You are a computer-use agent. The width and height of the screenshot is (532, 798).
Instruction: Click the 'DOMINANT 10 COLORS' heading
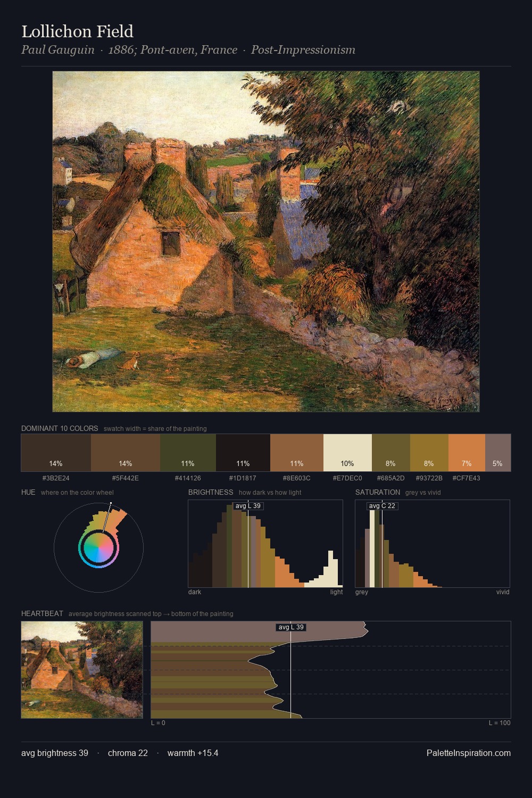click(x=60, y=428)
